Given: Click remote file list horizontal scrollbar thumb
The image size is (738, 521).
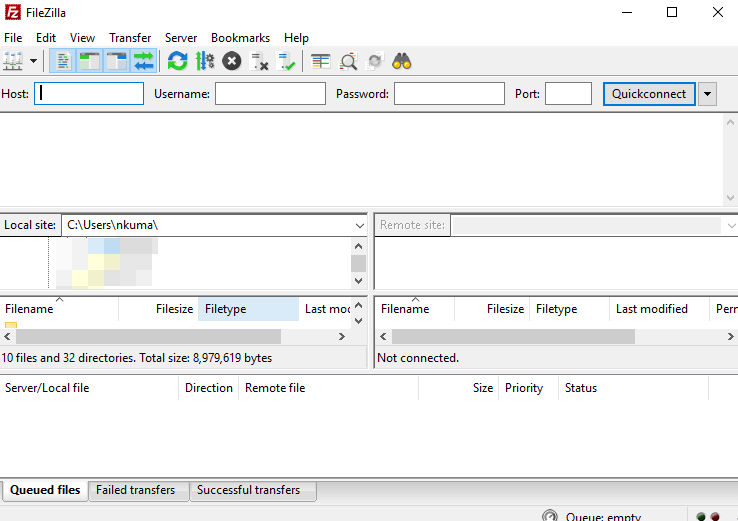Looking at the screenshot, I should click(513, 337).
